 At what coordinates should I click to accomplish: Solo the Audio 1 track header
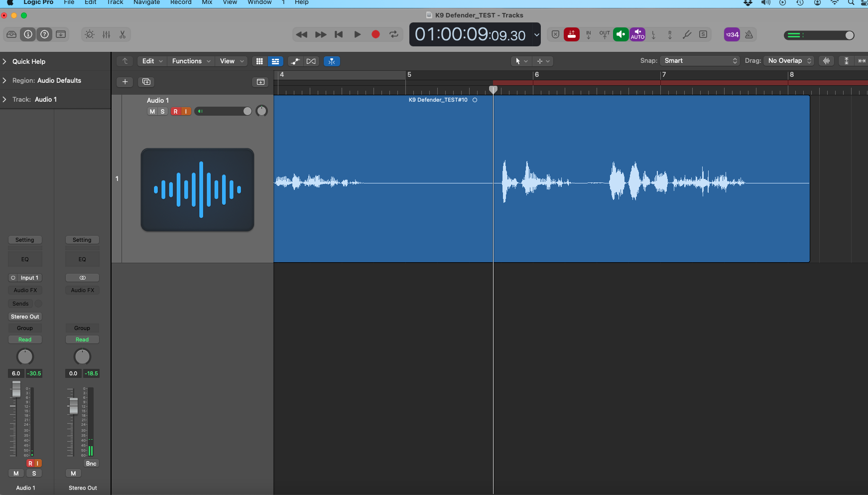pyautogui.click(x=162, y=111)
